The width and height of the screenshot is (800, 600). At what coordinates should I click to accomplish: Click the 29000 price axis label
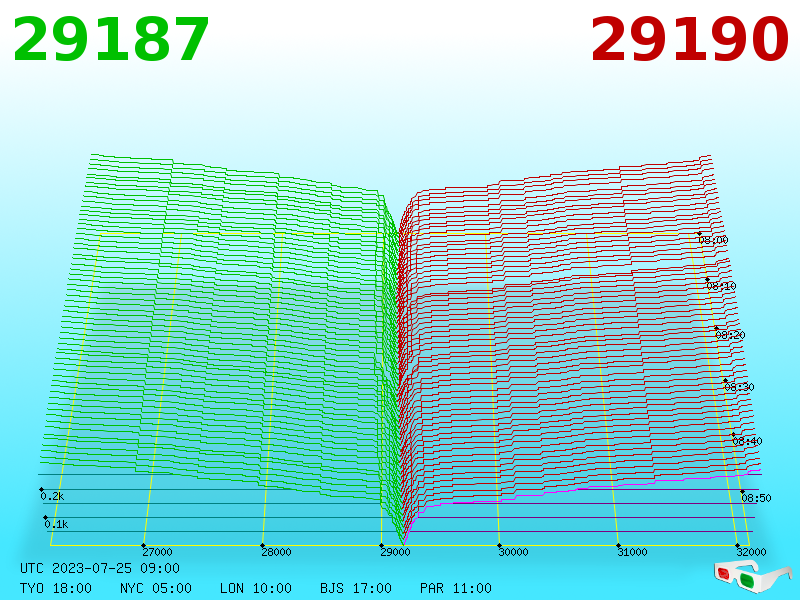(x=395, y=552)
